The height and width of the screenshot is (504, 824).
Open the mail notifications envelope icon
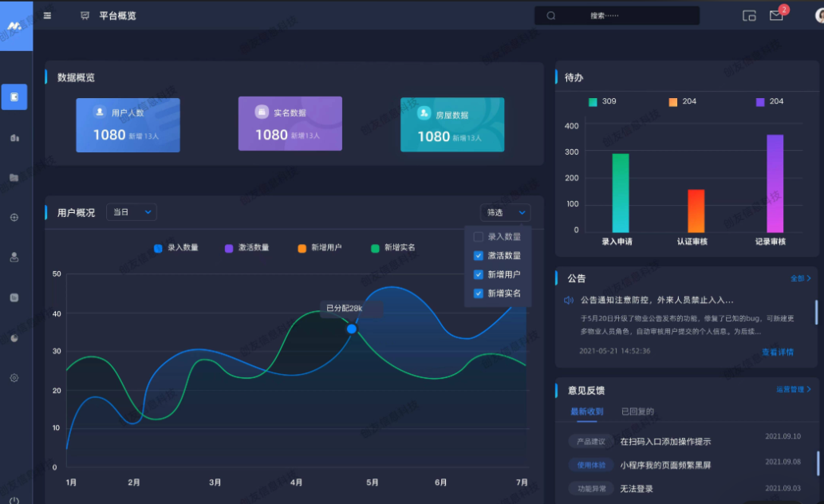point(775,15)
